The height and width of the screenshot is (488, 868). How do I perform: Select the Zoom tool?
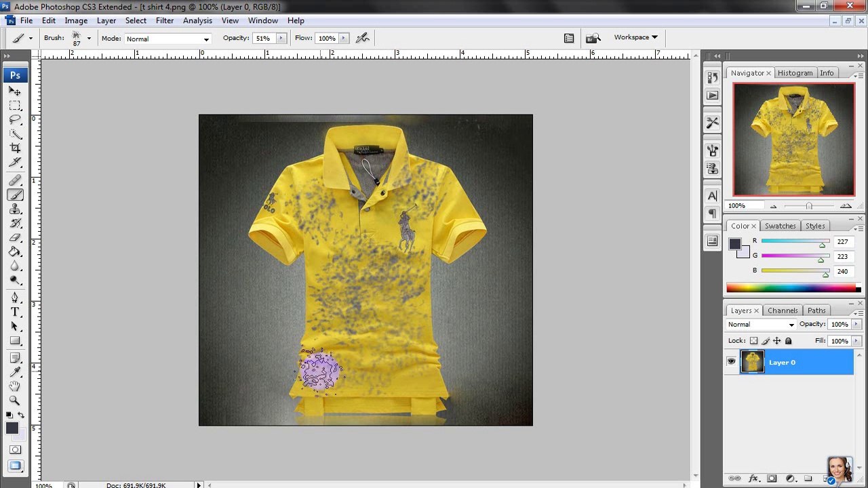coord(15,401)
